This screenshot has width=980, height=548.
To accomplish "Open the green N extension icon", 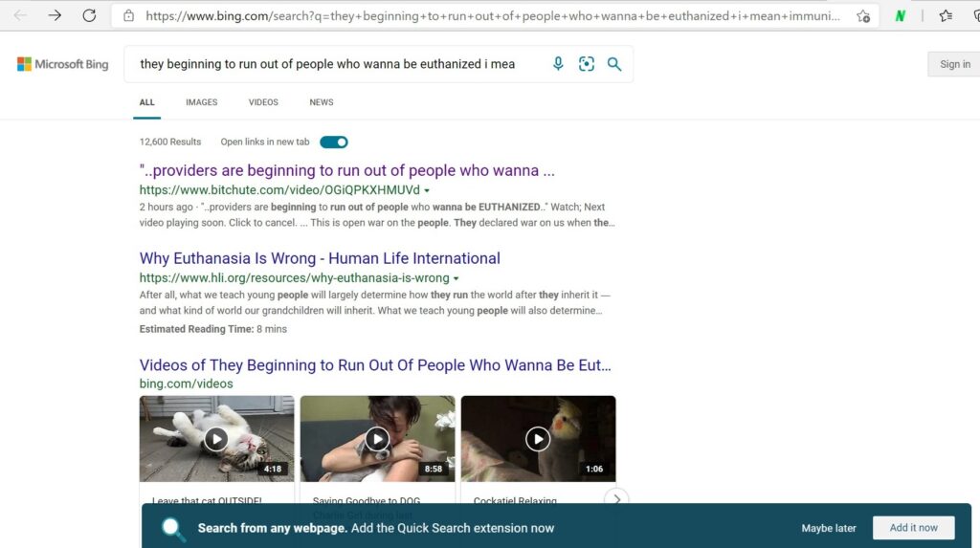I will tap(900, 15).
